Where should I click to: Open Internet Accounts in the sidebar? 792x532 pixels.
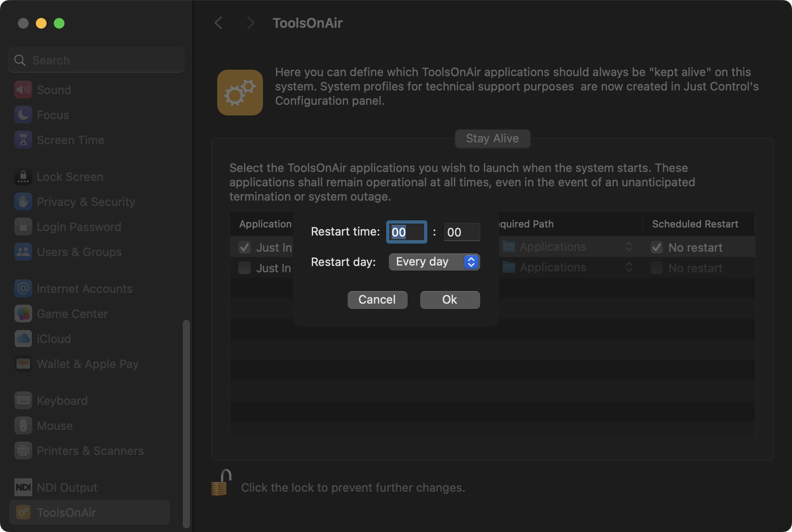90,288
